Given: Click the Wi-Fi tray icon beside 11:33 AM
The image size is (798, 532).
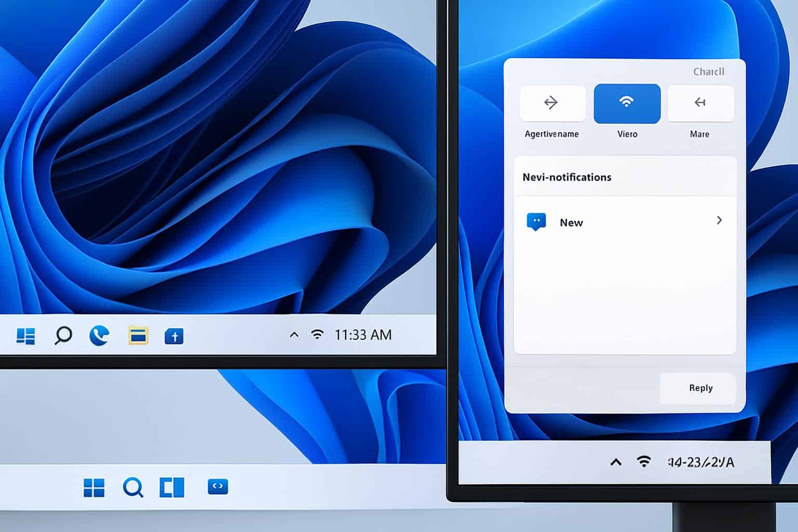Looking at the screenshot, I should (x=317, y=335).
